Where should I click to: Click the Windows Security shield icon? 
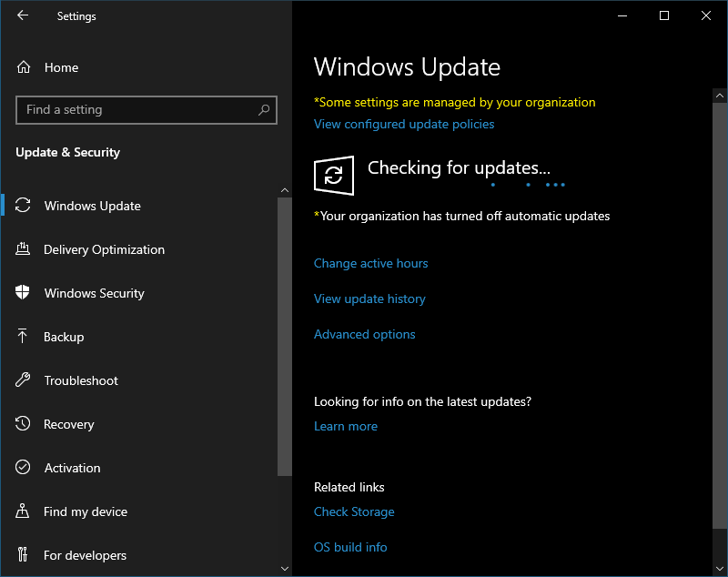coord(22,293)
